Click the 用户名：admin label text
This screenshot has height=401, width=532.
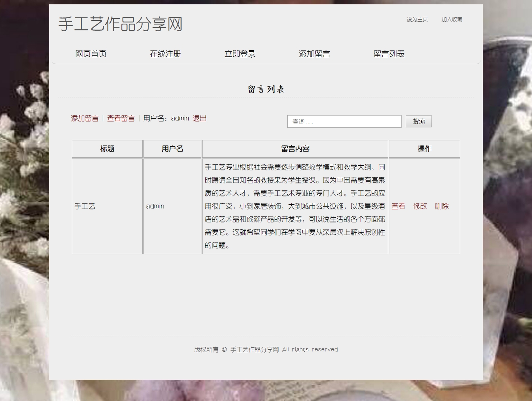(x=166, y=118)
